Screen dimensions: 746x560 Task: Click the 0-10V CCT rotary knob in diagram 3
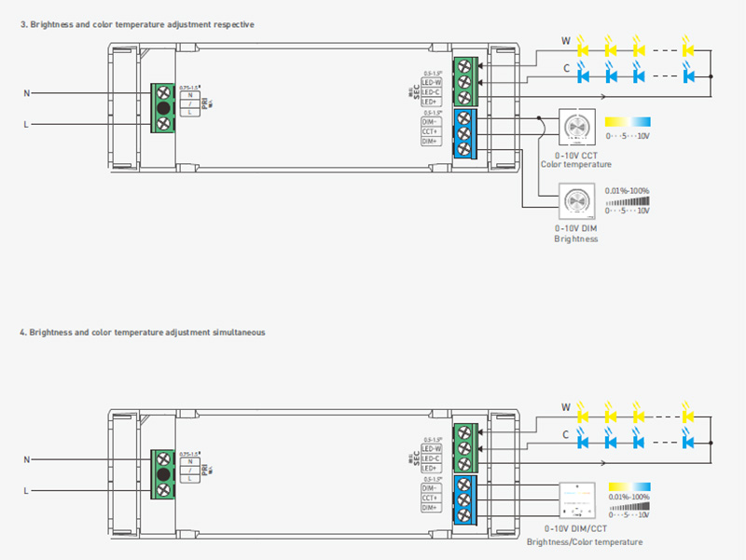pos(576,127)
